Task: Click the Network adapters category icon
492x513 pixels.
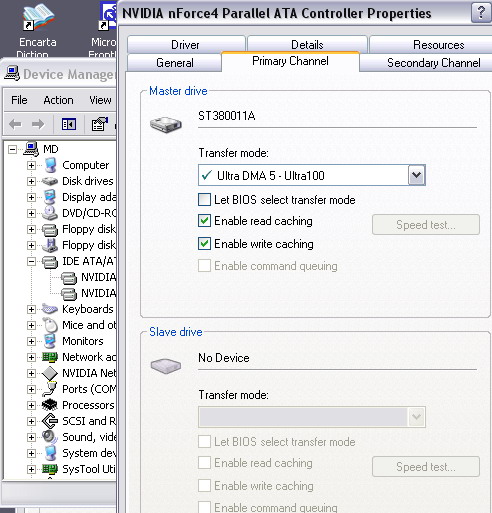Action: pos(50,357)
